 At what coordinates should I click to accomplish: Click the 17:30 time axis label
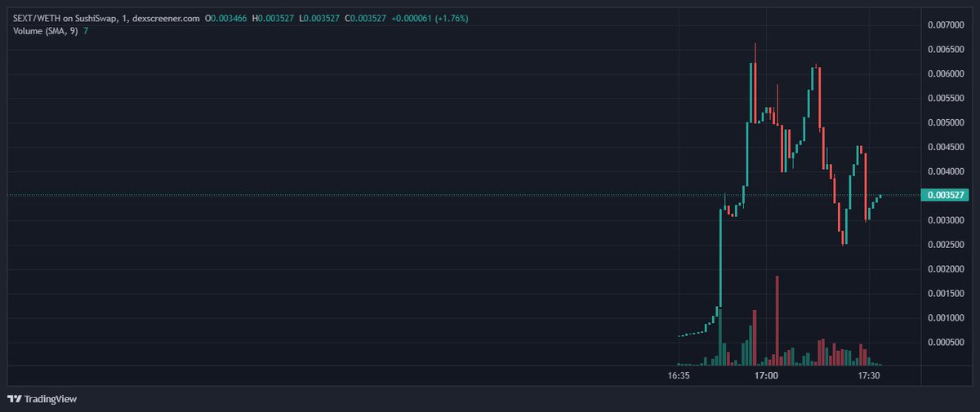coord(869,376)
